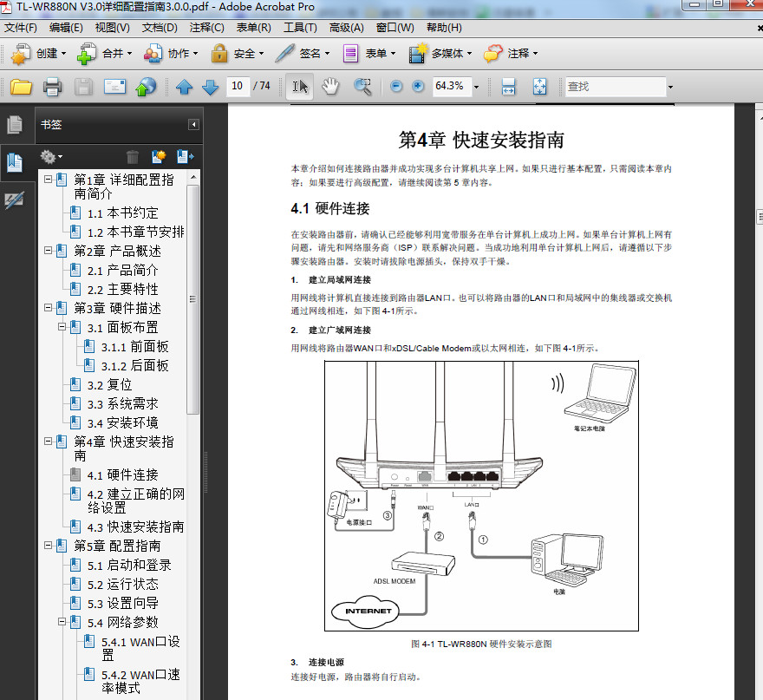Image resolution: width=763 pixels, height=700 pixels.
Task: Switch to single page fit view mode
Action: pyautogui.click(x=539, y=87)
